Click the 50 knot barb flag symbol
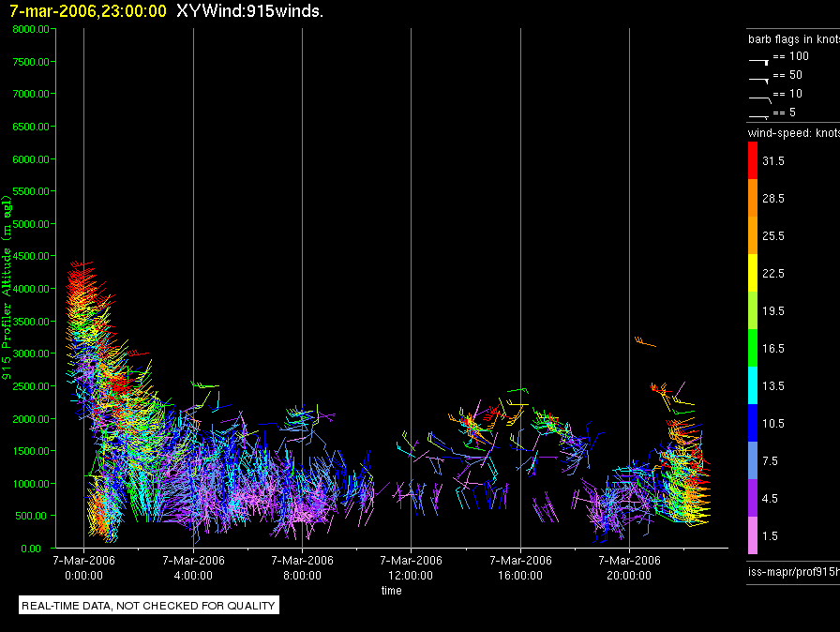This screenshot has width=840, height=632. (759, 81)
